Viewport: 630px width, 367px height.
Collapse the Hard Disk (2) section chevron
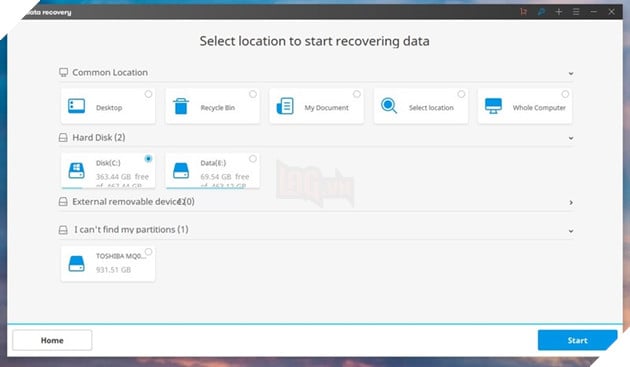coord(571,138)
